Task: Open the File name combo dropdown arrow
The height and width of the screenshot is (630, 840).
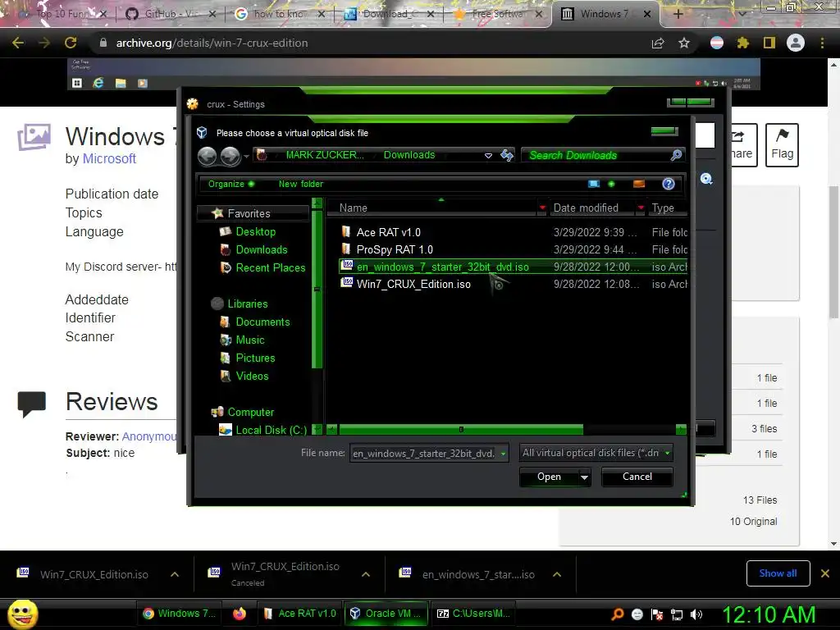Action: pos(503,454)
